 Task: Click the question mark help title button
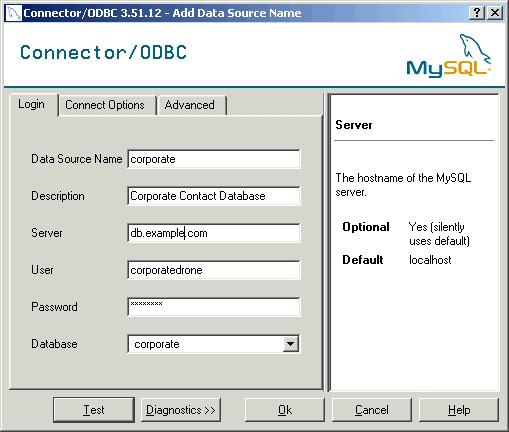pos(477,13)
